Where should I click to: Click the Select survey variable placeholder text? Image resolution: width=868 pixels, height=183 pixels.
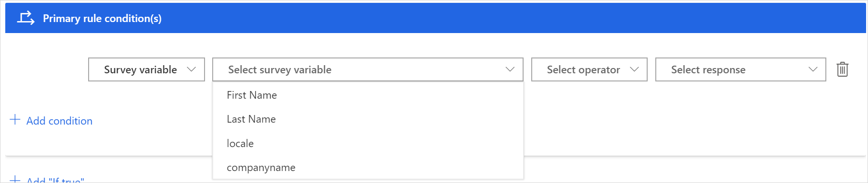pyautogui.click(x=280, y=69)
